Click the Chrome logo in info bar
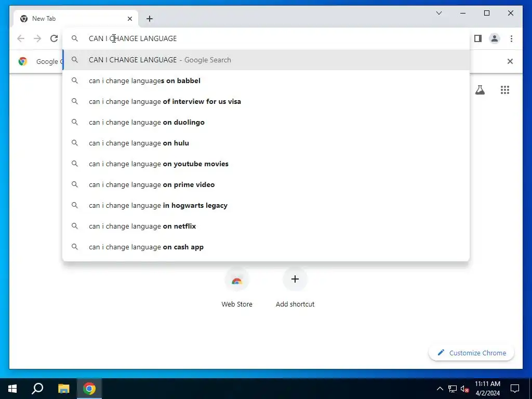The height and width of the screenshot is (399, 532). pos(23,61)
